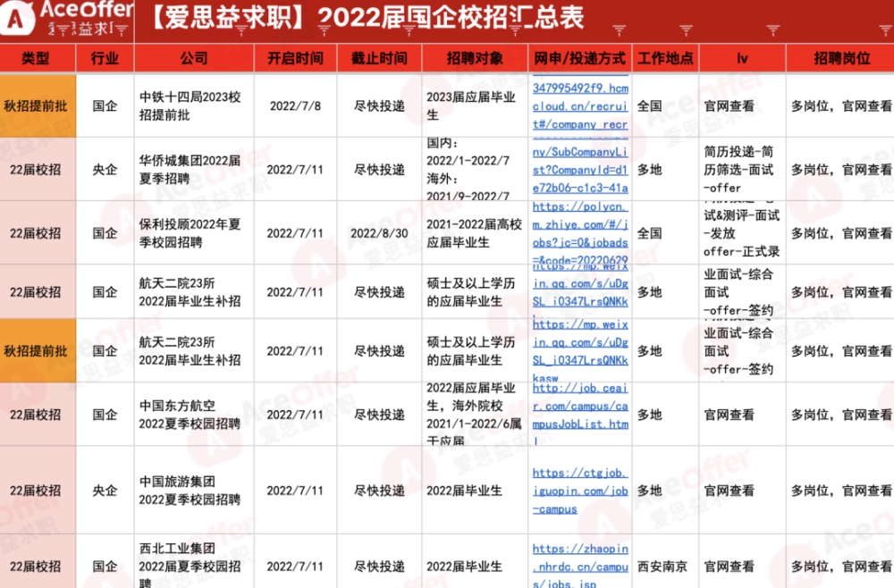
Task: Select the deadline cell 2022/8/30
Action: click(379, 233)
